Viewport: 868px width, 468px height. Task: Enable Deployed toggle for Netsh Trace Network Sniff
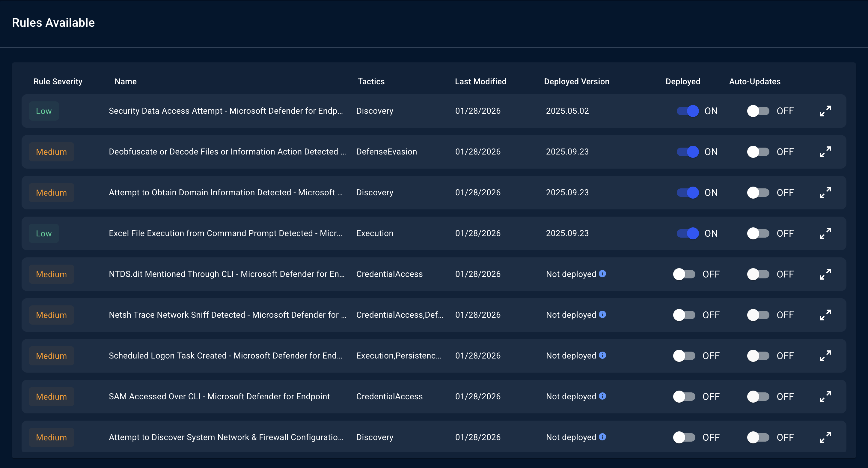pyautogui.click(x=684, y=315)
